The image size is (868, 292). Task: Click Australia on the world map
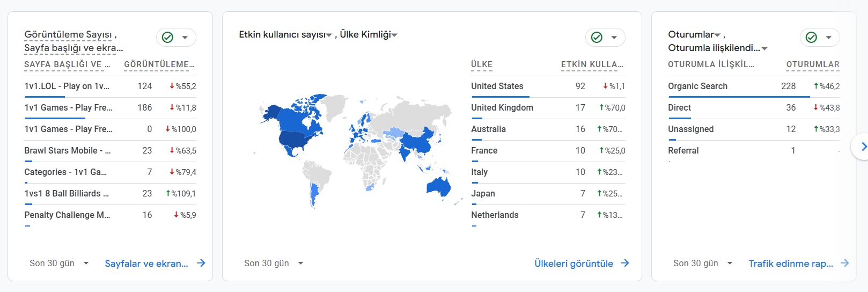(x=439, y=187)
